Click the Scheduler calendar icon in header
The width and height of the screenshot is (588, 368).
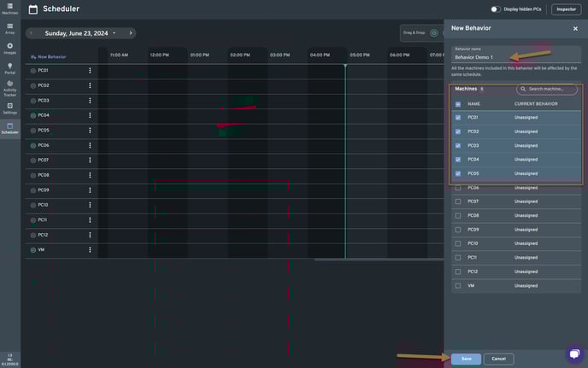33,9
